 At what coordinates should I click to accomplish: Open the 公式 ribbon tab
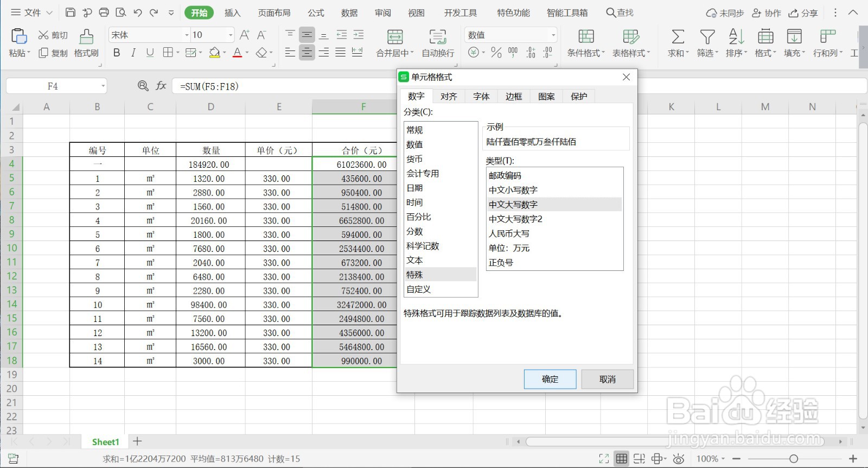click(316, 12)
